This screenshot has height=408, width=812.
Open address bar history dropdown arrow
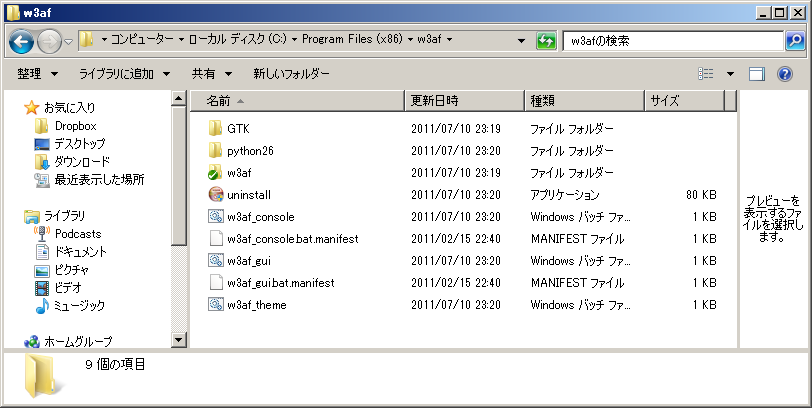[x=521, y=41]
